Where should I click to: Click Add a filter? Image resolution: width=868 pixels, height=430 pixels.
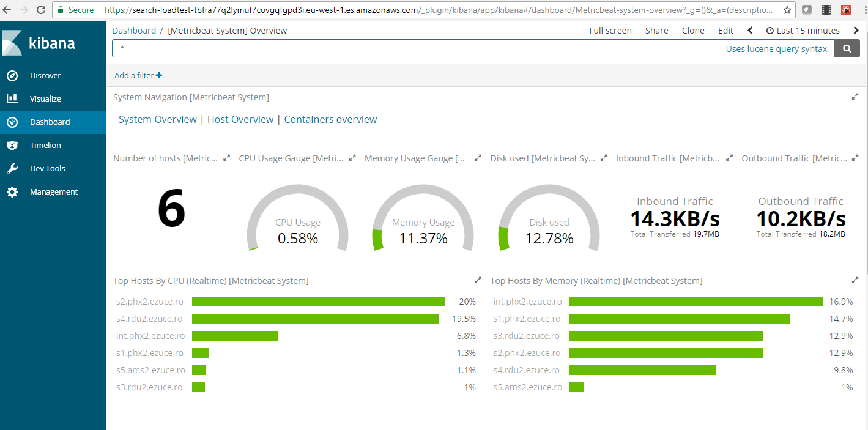coord(138,75)
